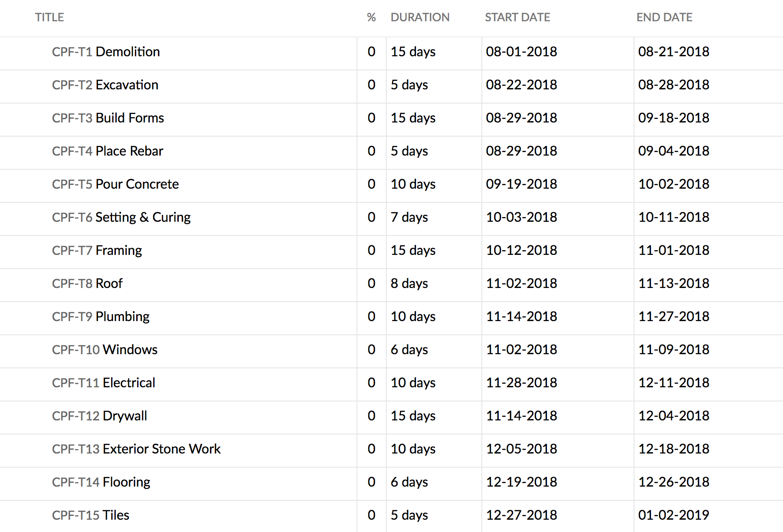Edit the duration of the Roof task
This screenshot has width=783, height=532.
coord(409,284)
